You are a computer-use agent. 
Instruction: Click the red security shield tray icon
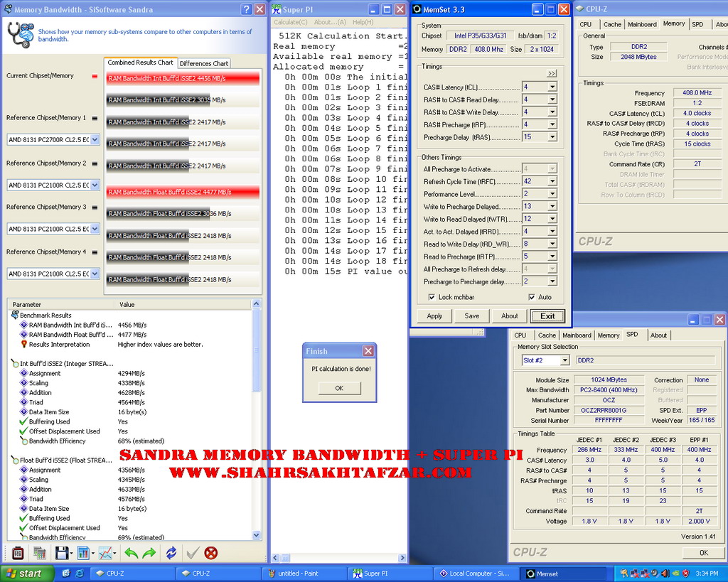click(x=686, y=573)
